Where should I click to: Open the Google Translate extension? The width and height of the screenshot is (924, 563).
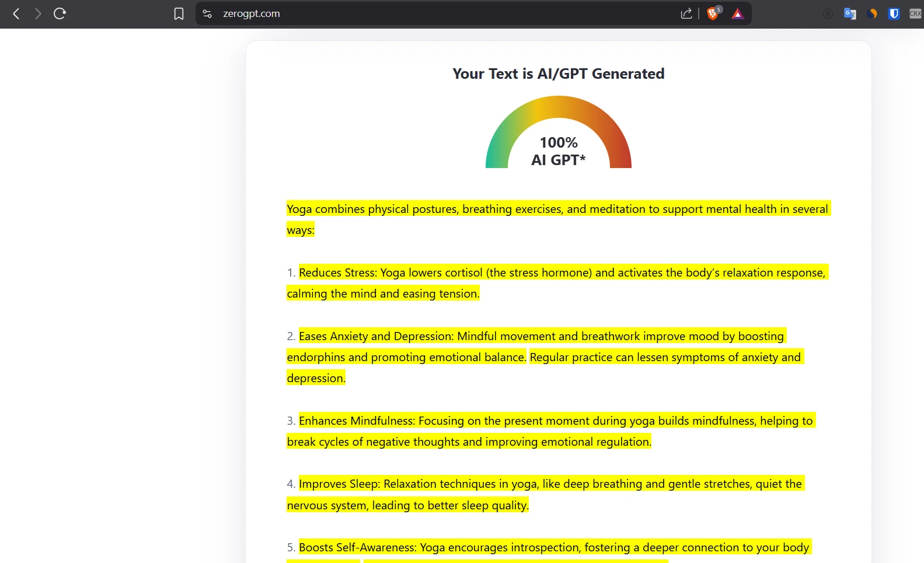click(850, 13)
